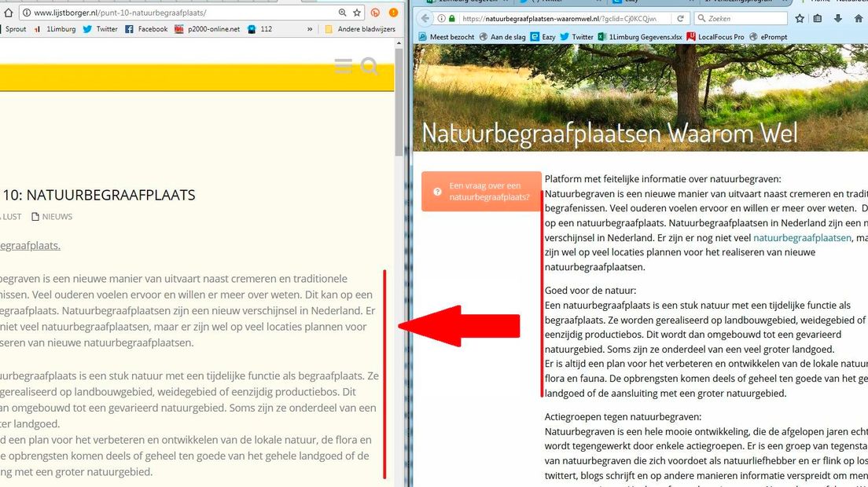This screenshot has width=868, height=487.
Task: Open the p2000-online.net bookmark
Action: click(x=207, y=29)
